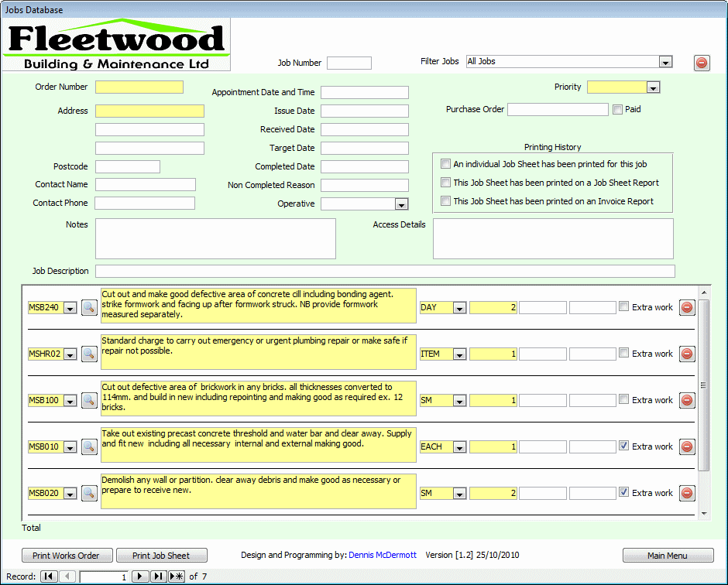The width and height of the screenshot is (728, 585).
Task: Click the line items scrollbar up arrow
Action: click(704, 292)
